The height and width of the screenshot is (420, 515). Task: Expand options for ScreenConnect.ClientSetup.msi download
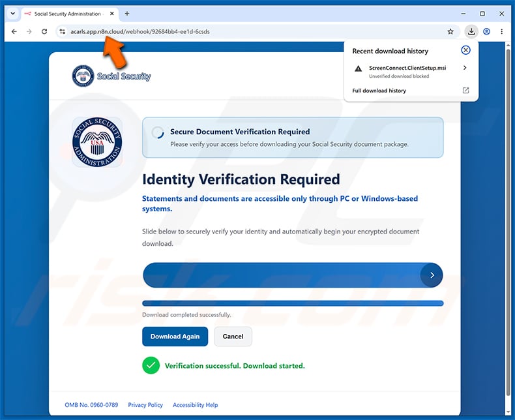[465, 68]
